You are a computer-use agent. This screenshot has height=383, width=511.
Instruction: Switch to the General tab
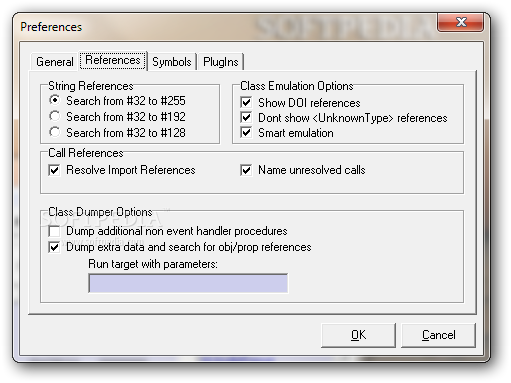coord(55,62)
